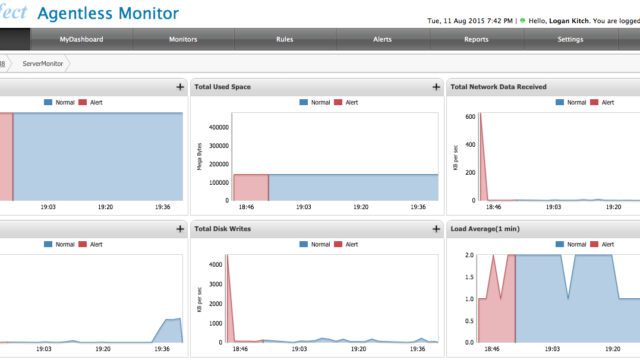Viewport: 640px width, 360px height.
Task: Toggle Normal legend in top-left chart
Action: coord(59,102)
